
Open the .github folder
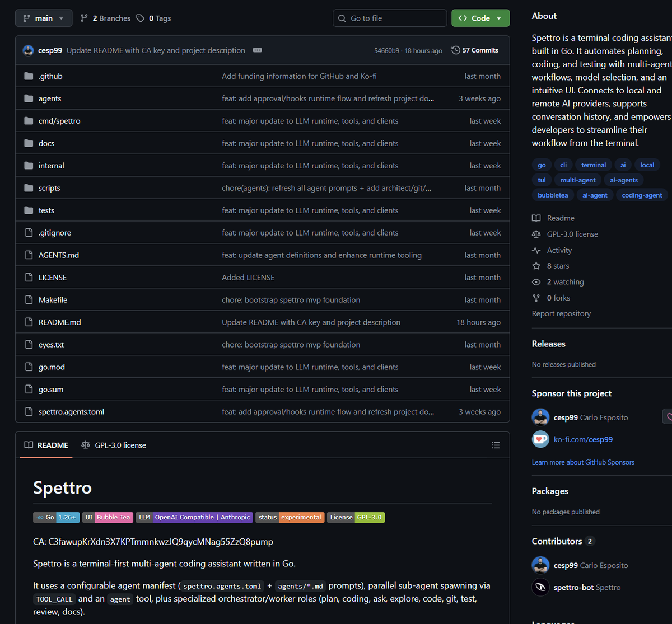coord(50,76)
